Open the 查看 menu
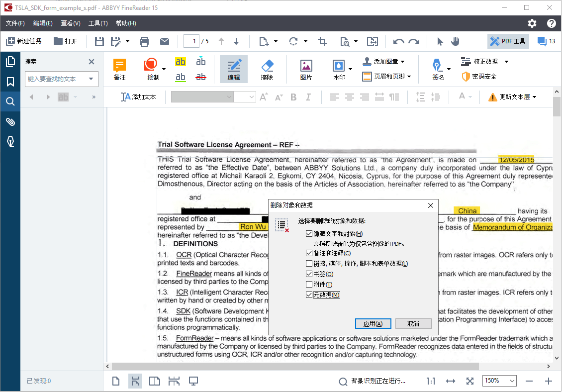Viewport: 562px width, 392px height. [70, 23]
